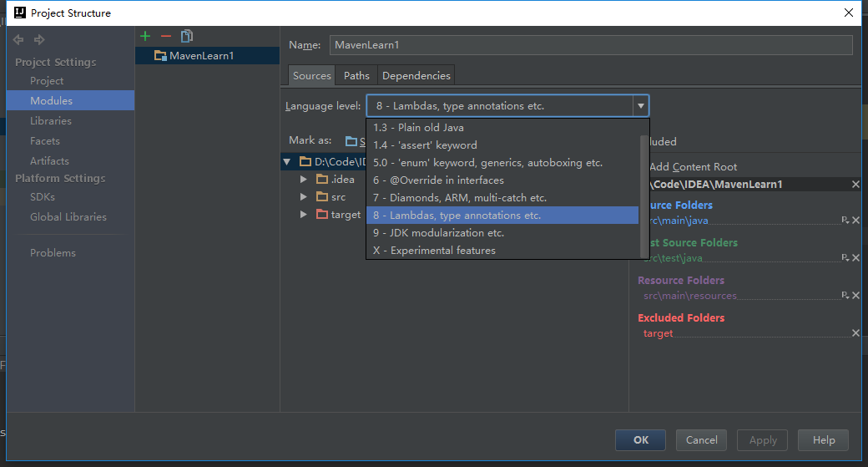The width and height of the screenshot is (868, 467).
Task: Expand the target folder node
Action: point(303,215)
